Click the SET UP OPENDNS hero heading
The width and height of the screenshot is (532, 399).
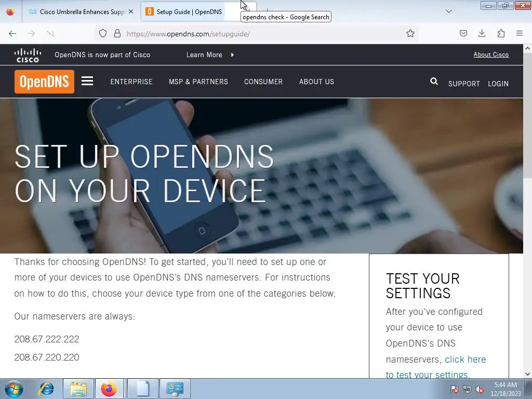(144, 174)
